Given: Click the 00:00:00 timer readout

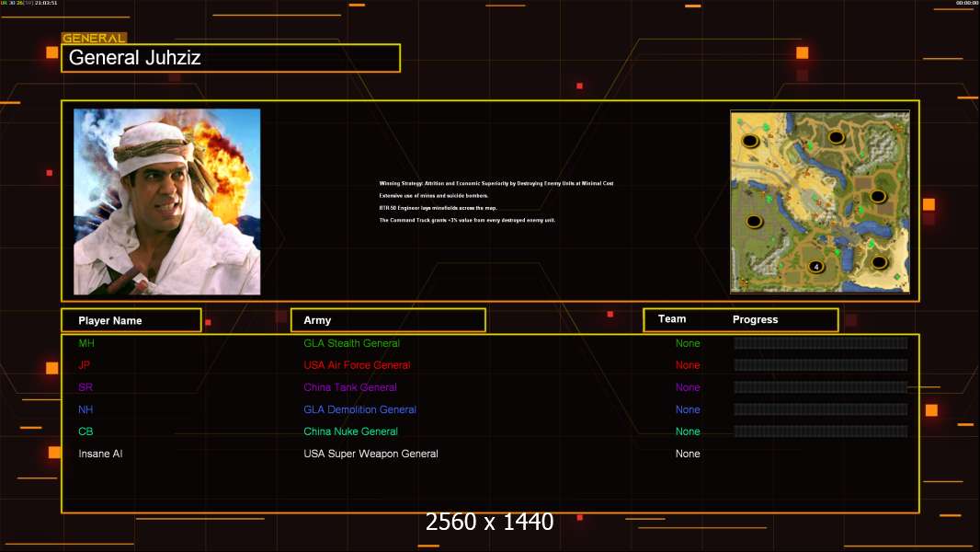Looking at the screenshot, I should click(967, 3).
